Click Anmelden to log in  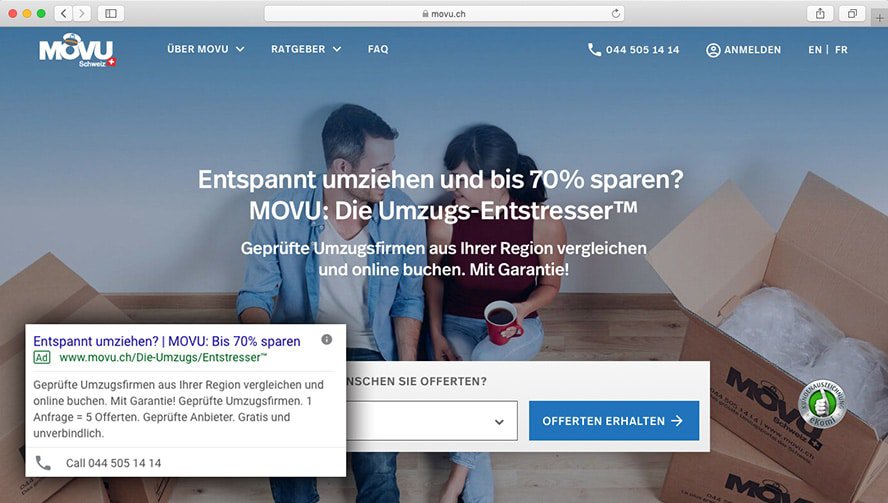(x=743, y=50)
